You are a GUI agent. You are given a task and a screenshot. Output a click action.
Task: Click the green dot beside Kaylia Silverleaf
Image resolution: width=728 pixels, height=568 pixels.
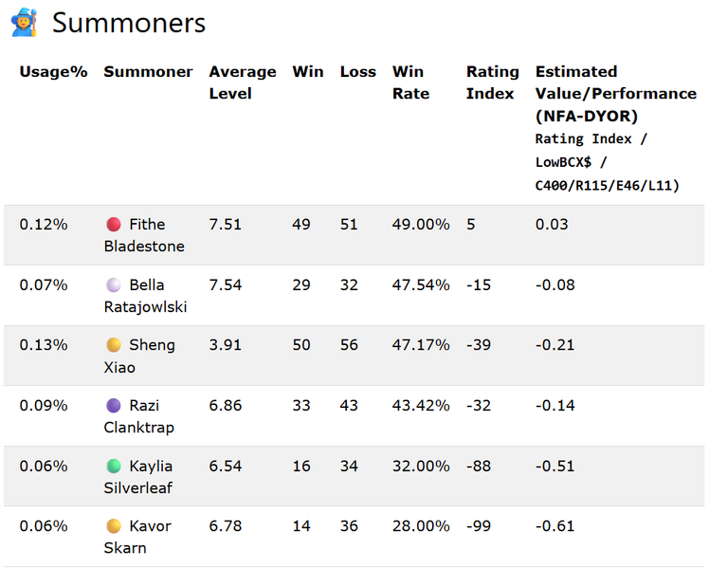[x=114, y=466]
